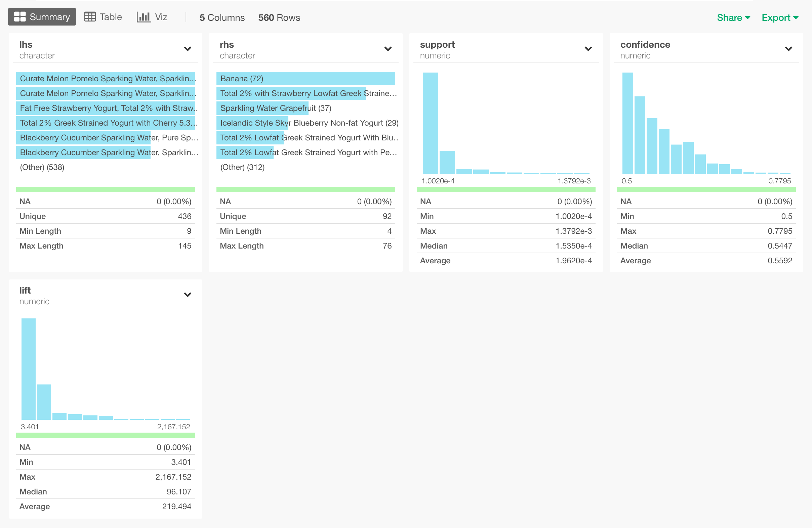Viewport: 812px width, 528px height.
Task: Click the lhs green completeness bar
Action: (x=106, y=189)
